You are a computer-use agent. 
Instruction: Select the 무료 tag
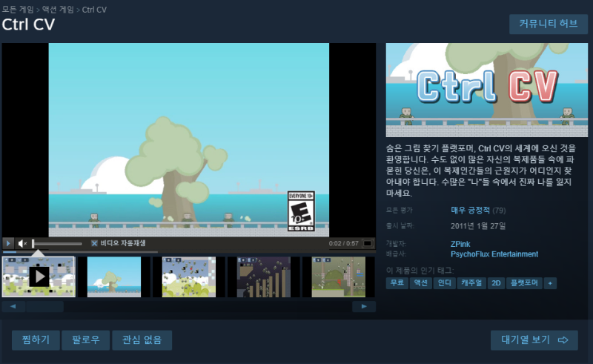pos(397,283)
